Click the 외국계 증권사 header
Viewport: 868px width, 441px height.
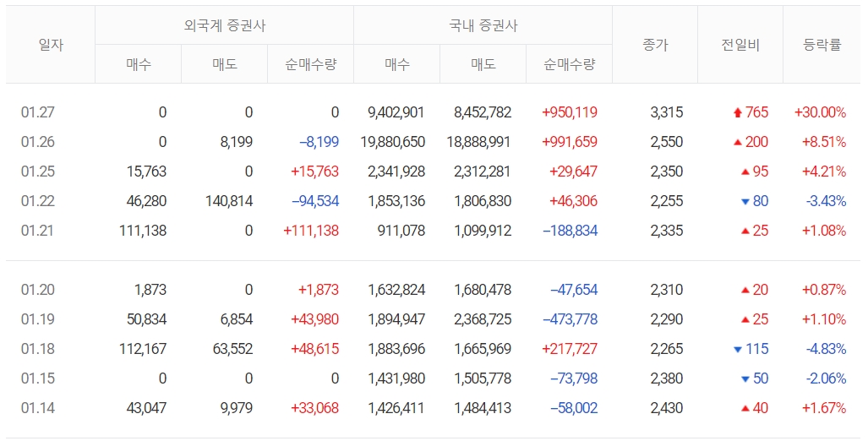pyautogui.click(x=225, y=25)
